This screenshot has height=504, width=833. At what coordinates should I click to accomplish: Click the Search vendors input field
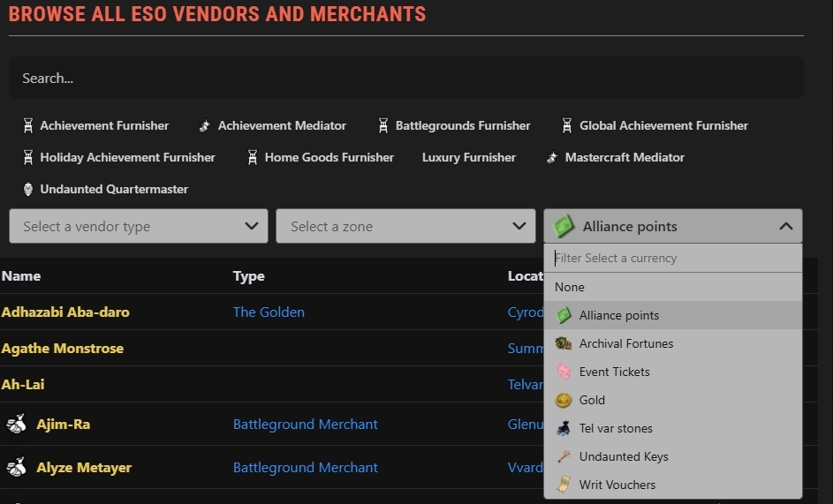pyautogui.click(x=405, y=78)
